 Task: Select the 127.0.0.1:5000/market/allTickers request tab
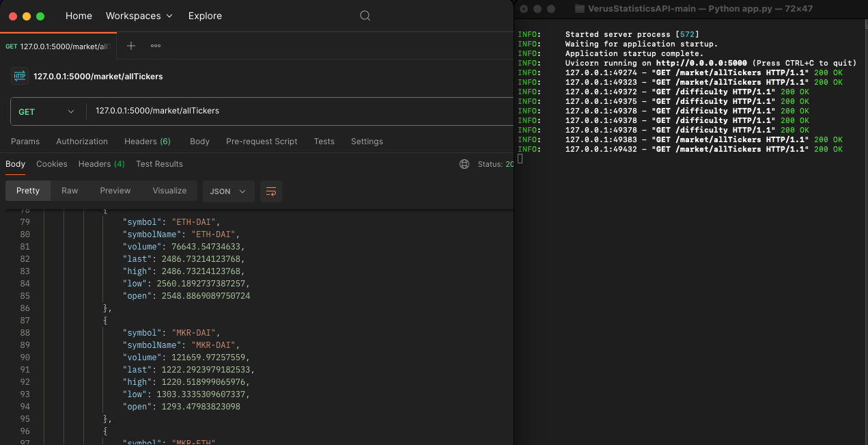(x=59, y=46)
